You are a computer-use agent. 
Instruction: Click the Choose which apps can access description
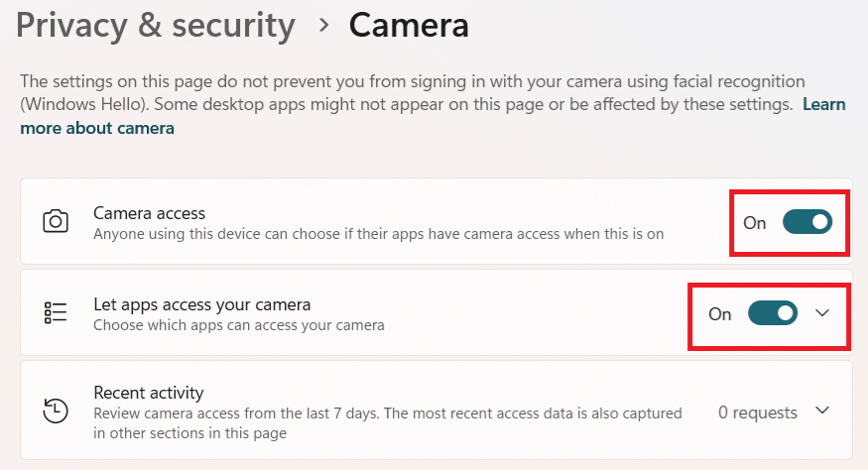coord(238,324)
